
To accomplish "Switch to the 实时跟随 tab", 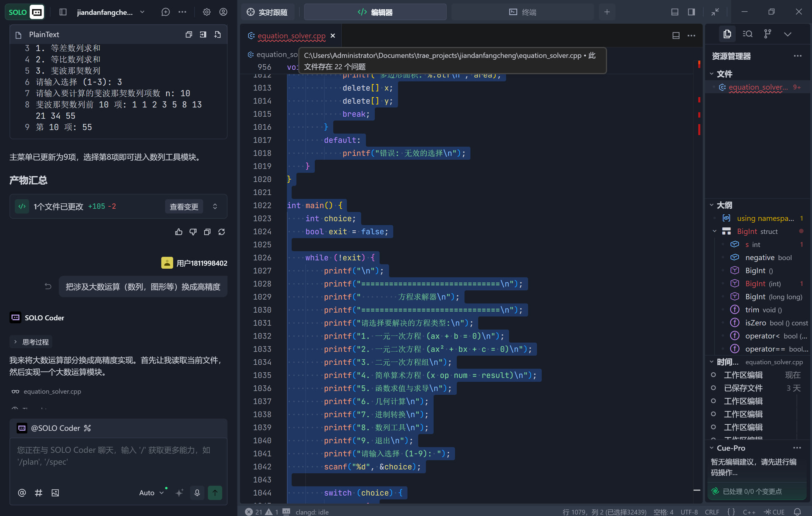I will (267, 12).
